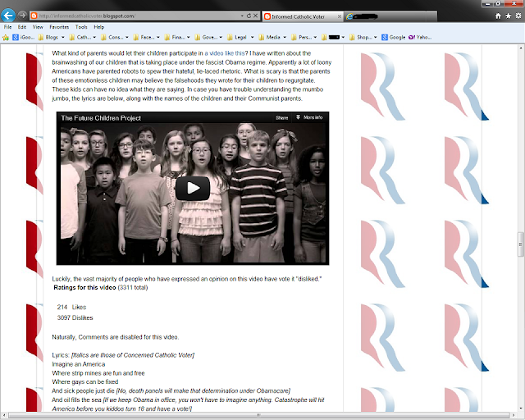Screen dimensions: 525x420
Task: Open the Tools menu
Action: pos(81,27)
